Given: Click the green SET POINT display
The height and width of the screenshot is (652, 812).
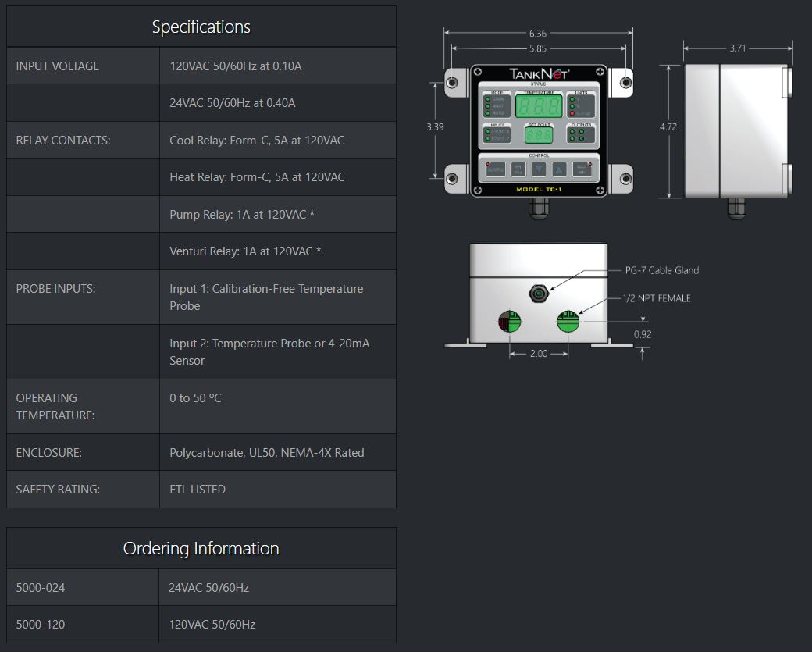Looking at the screenshot, I should [540, 136].
